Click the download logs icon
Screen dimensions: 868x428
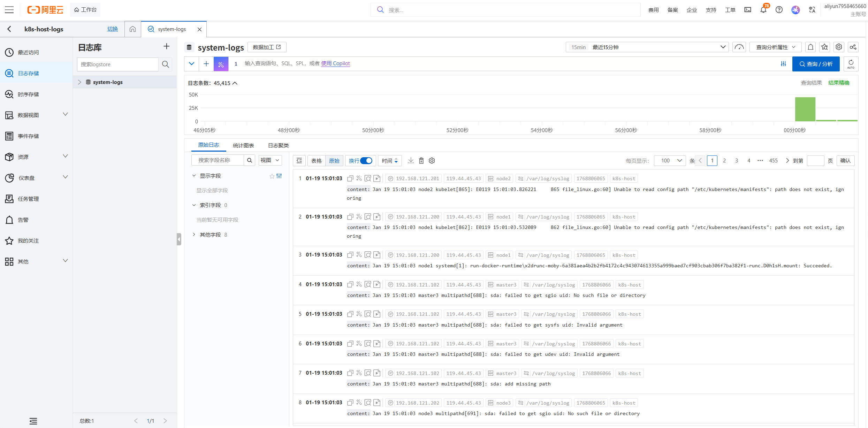coord(411,161)
